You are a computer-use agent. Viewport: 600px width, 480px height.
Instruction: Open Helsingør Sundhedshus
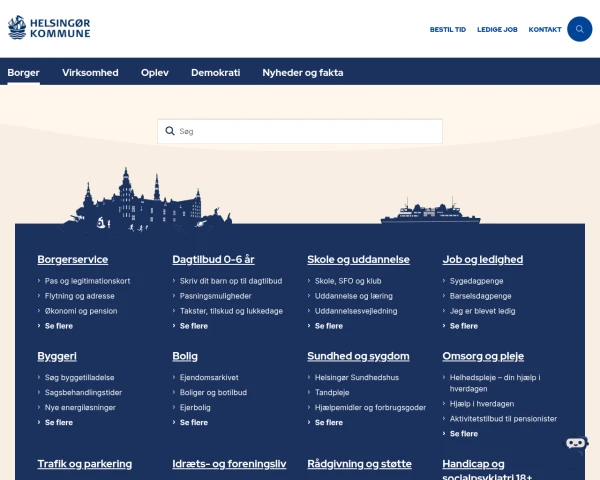point(357,377)
